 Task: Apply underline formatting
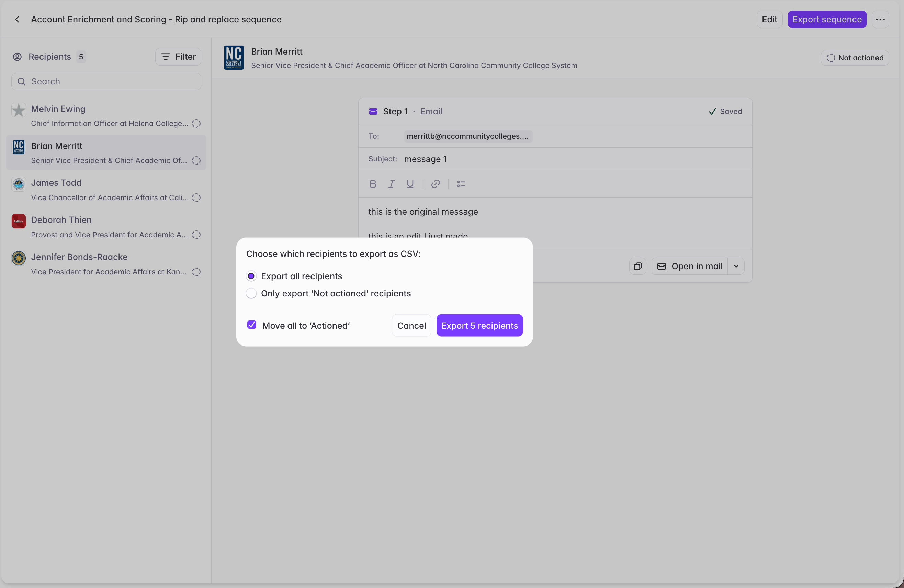pos(410,184)
